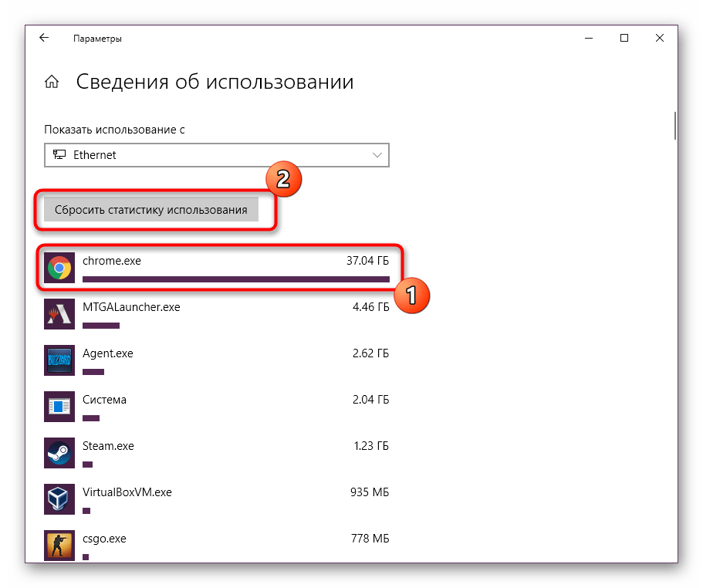The image size is (703, 588).
Task: Click the MTGALauncher app icon
Action: click(59, 314)
